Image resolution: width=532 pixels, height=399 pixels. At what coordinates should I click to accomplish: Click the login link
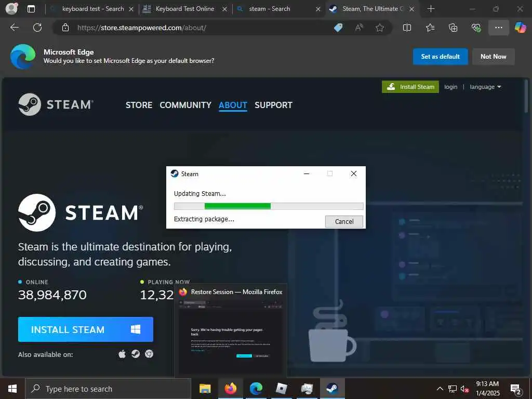(x=450, y=87)
